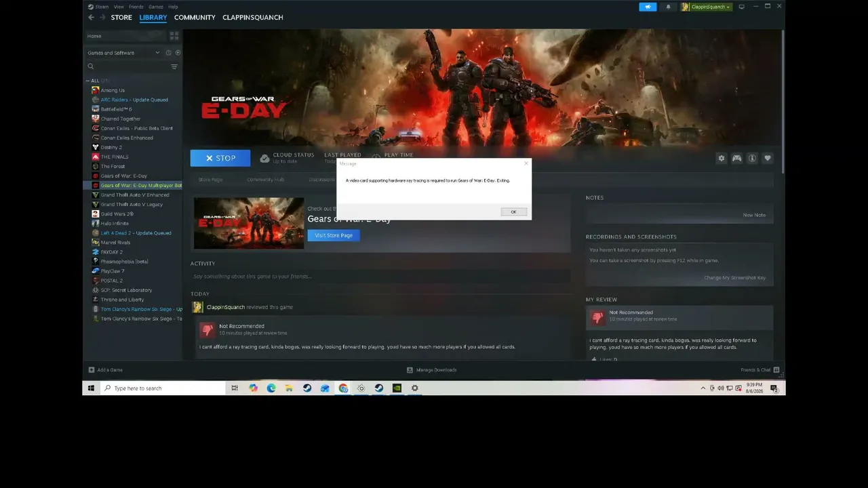The width and height of the screenshot is (868, 488).
Task: Click the Marvel Rivals game icon
Action: pos(96,242)
